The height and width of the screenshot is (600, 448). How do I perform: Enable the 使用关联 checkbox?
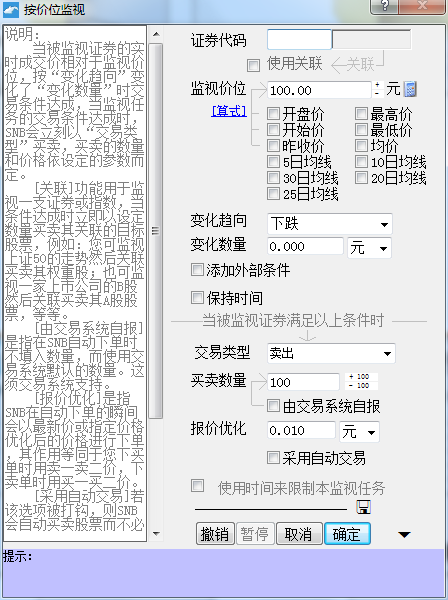(253, 65)
